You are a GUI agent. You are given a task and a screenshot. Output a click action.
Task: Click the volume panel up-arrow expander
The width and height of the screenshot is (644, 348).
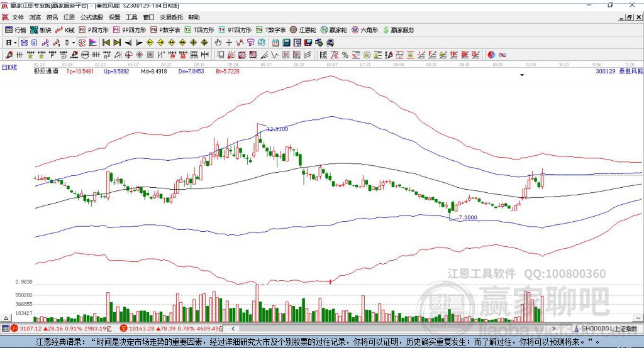[x=6, y=318]
